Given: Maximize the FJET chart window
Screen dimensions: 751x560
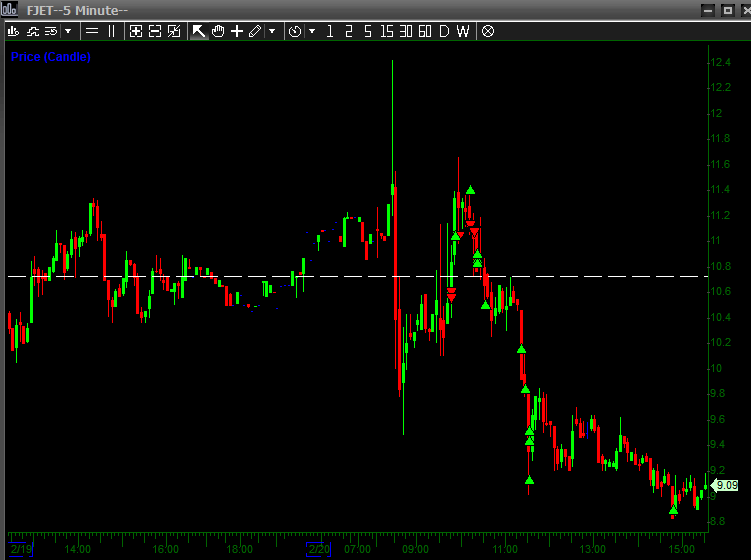Looking at the screenshot, I should point(727,10).
